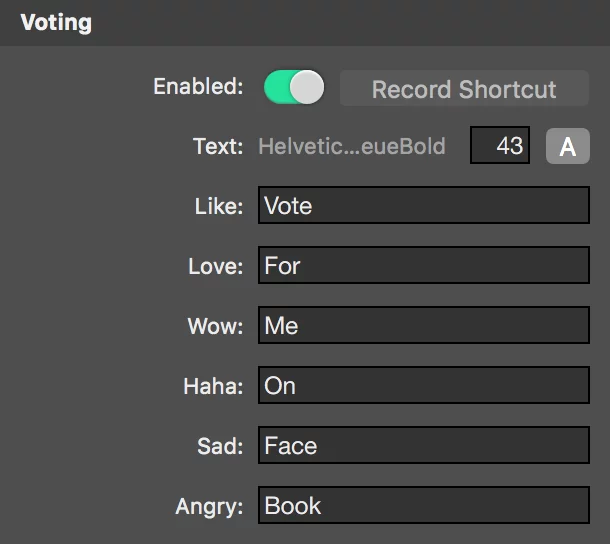Click the Record Shortcut button
The width and height of the screenshot is (610, 544).
pos(464,88)
